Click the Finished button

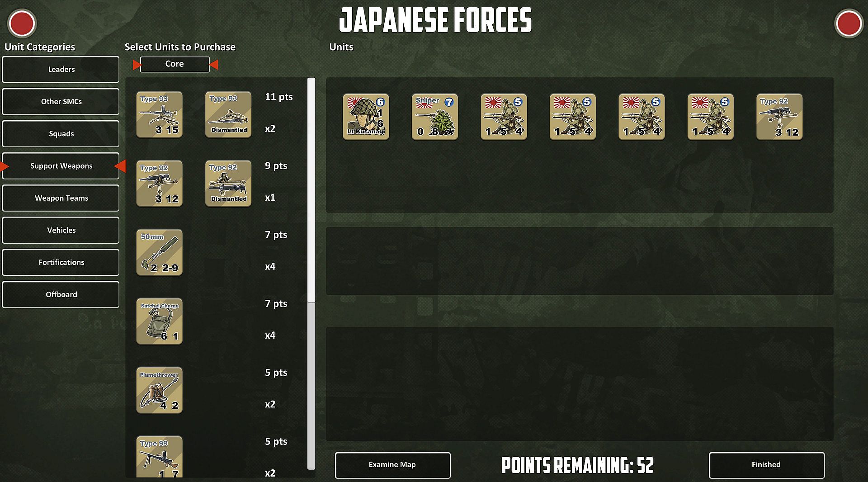click(766, 465)
